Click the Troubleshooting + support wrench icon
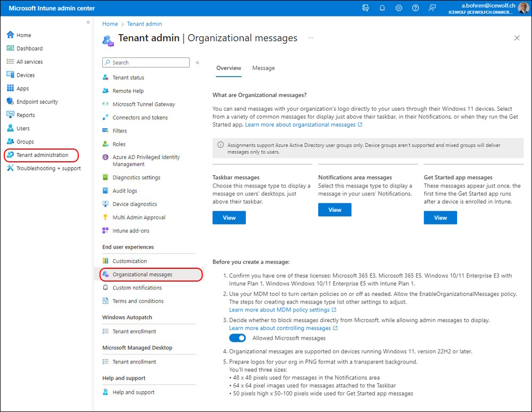532x412 pixels. (11, 168)
